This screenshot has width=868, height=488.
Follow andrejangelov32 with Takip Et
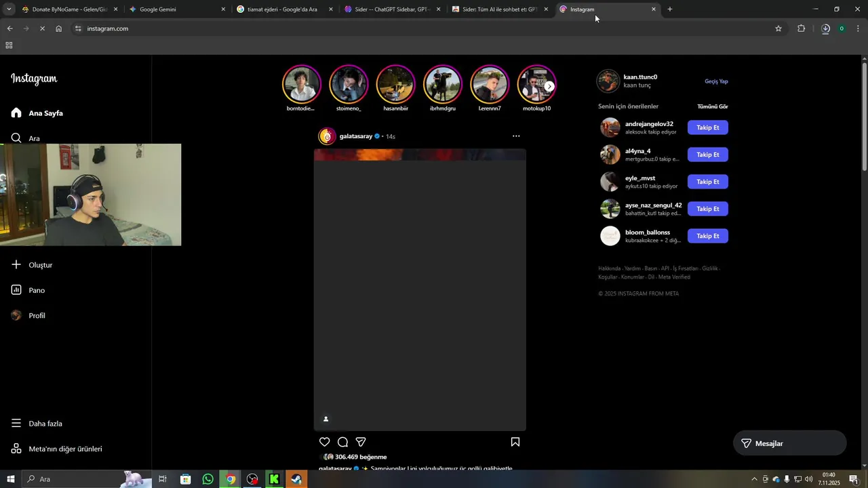tap(708, 127)
